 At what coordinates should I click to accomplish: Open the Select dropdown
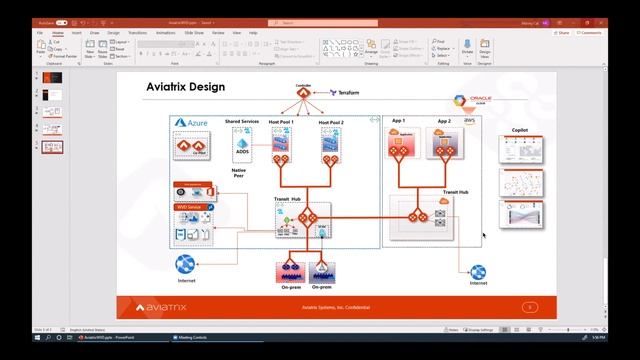tap(441, 55)
